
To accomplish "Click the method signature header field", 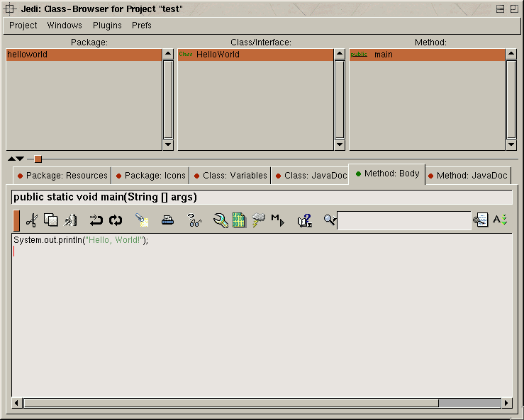I will coord(262,198).
